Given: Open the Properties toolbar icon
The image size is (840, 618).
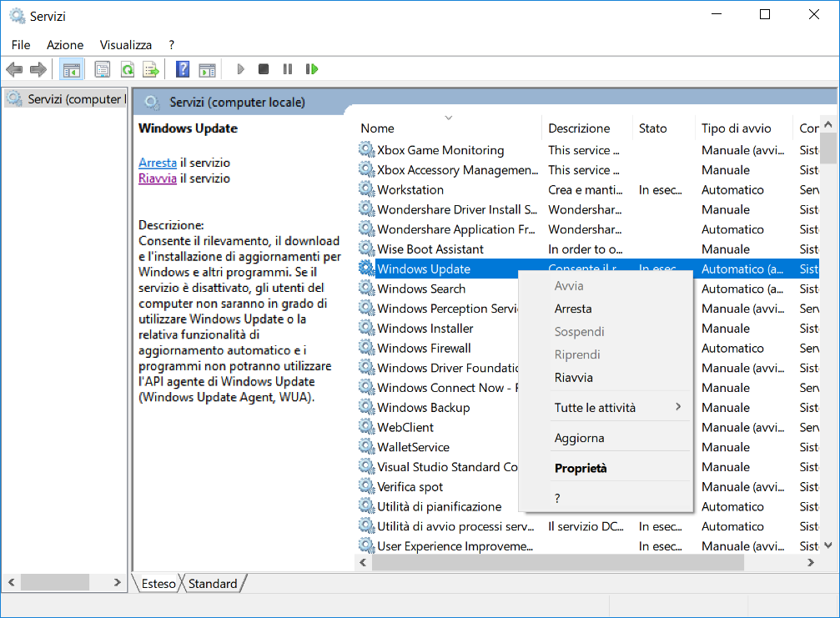Looking at the screenshot, I should (103, 69).
